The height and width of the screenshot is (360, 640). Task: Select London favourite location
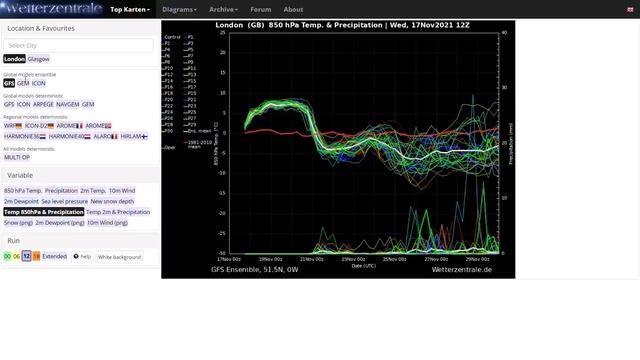(x=14, y=59)
